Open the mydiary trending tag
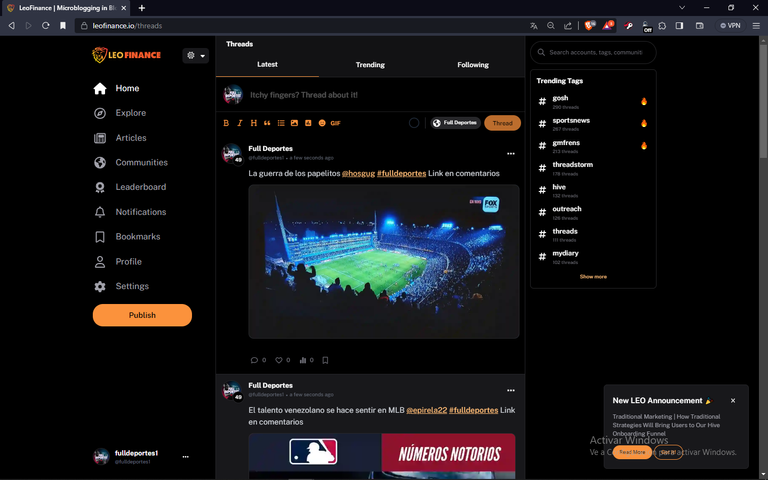768x480 pixels. click(565, 253)
